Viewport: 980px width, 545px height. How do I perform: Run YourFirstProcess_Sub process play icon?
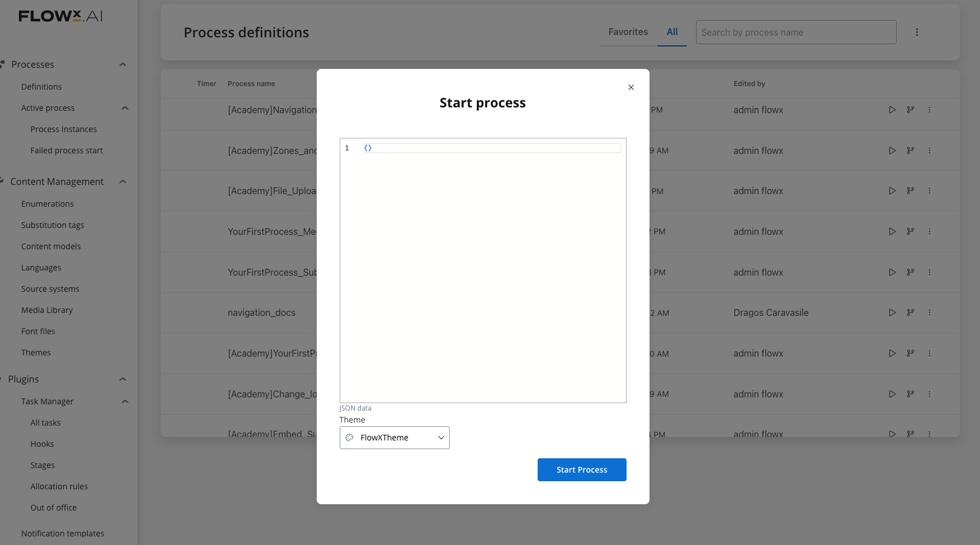coord(892,272)
